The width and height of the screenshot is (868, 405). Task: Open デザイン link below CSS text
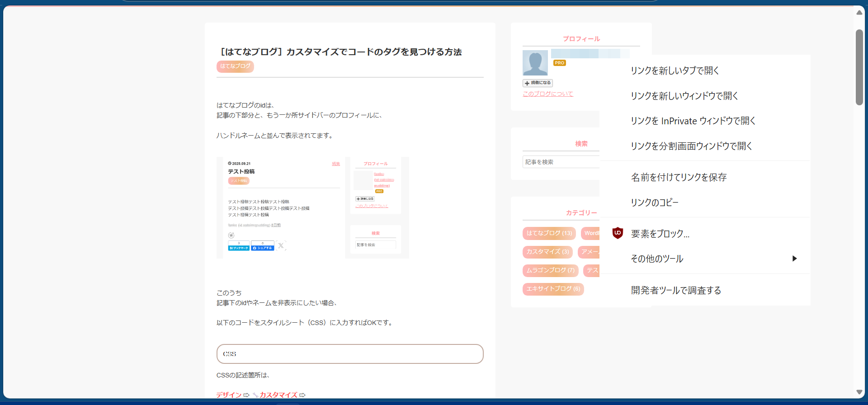tap(229, 395)
